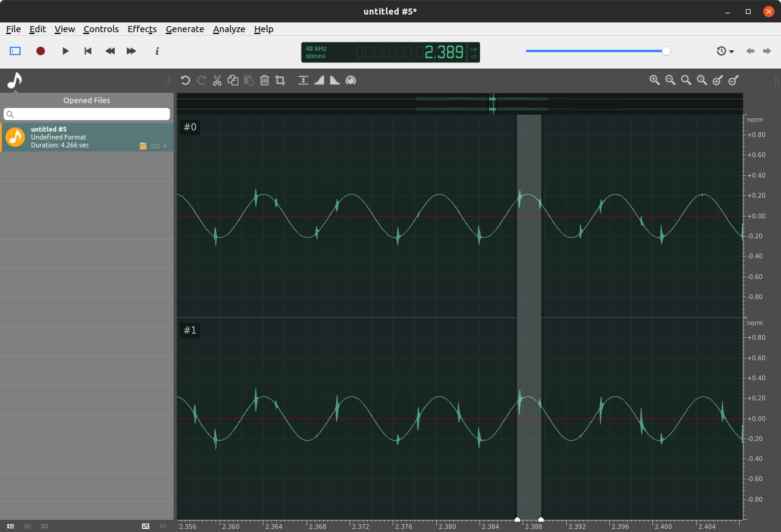781x532 pixels.
Task: Click the Undo icon
Action: (185, 80)
